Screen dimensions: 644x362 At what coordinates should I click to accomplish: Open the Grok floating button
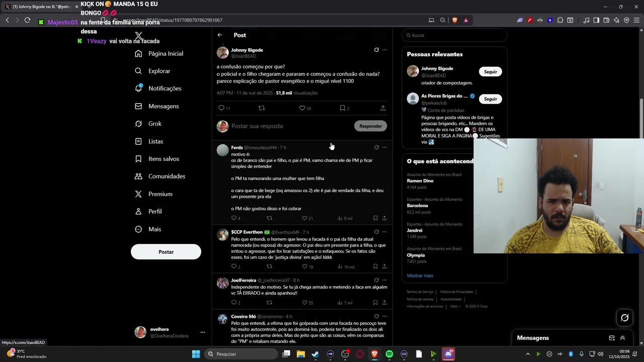[625, 318]
